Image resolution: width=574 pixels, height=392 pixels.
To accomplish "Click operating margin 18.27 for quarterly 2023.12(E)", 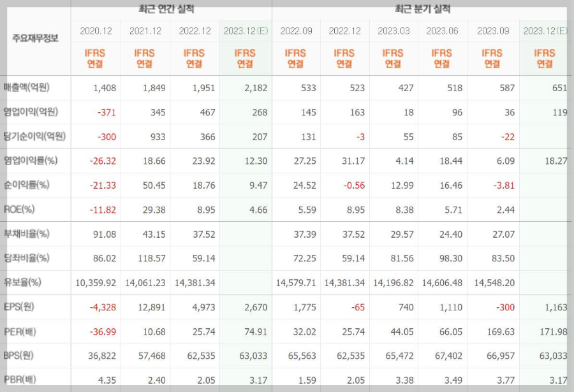I will 556,161.
